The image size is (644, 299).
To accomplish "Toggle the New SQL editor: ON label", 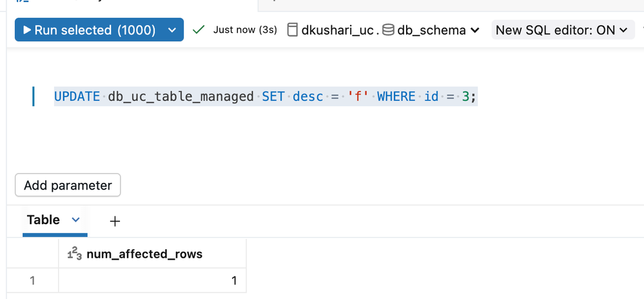I will pos(555,30).
